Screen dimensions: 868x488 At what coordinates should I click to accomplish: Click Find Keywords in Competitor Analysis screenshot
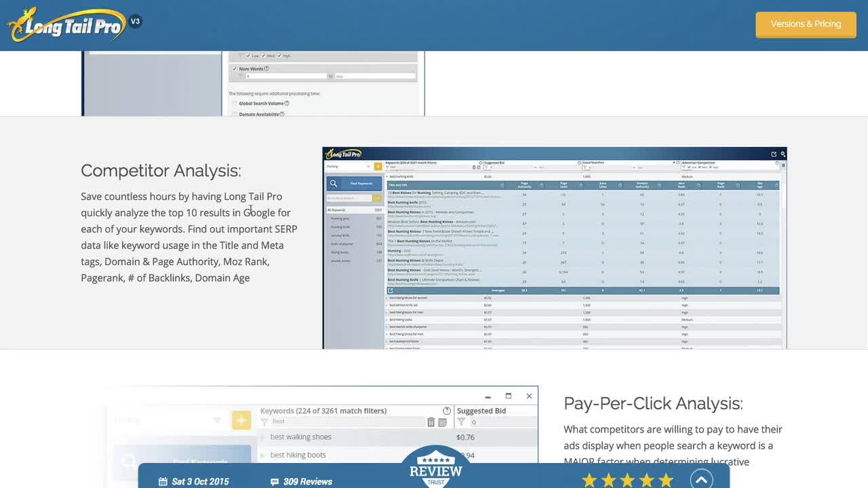[354, 183]
